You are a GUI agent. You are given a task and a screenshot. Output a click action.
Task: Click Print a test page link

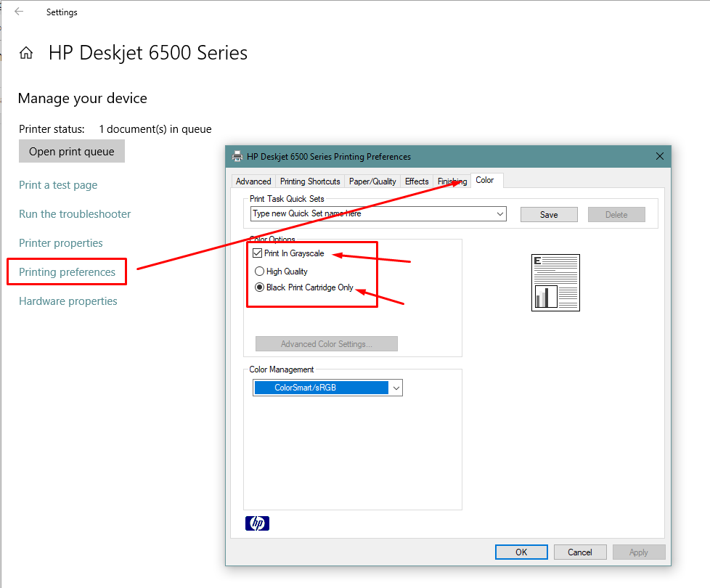pyautogui.click(x=58, y=185)
